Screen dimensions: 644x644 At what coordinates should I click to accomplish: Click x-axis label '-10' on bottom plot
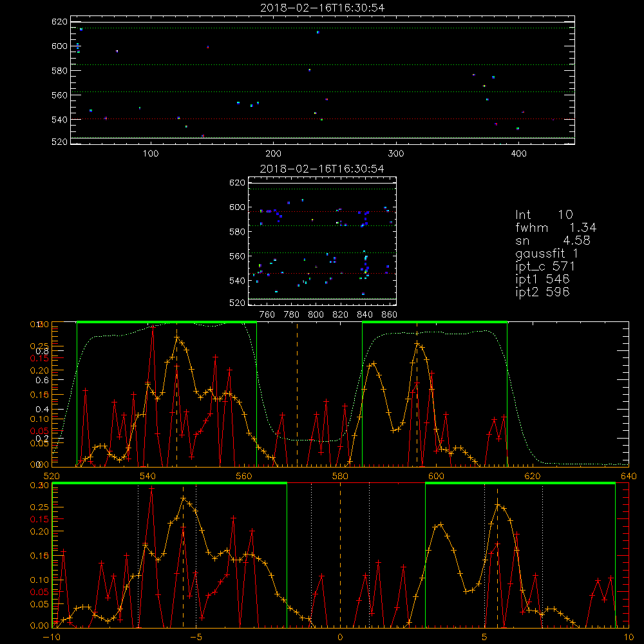click(52, 638)
